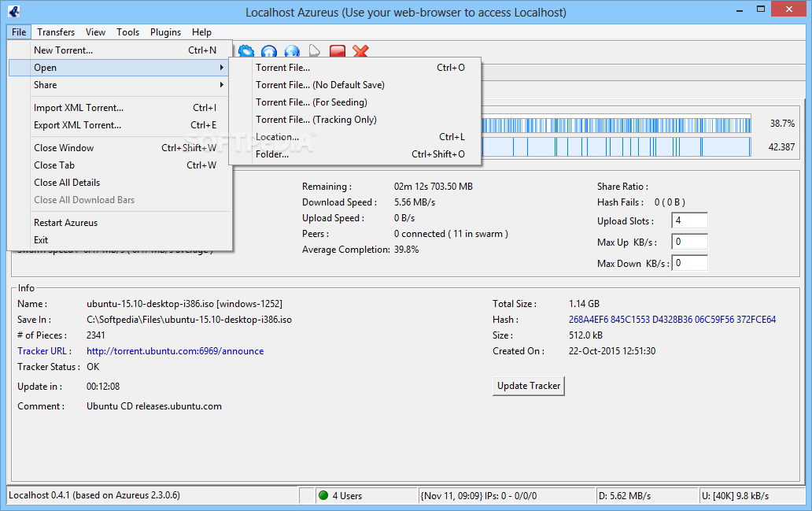The image size is (812, 511).
Task: Click the 0 connected peers value
Action: [x=451, y=234]
